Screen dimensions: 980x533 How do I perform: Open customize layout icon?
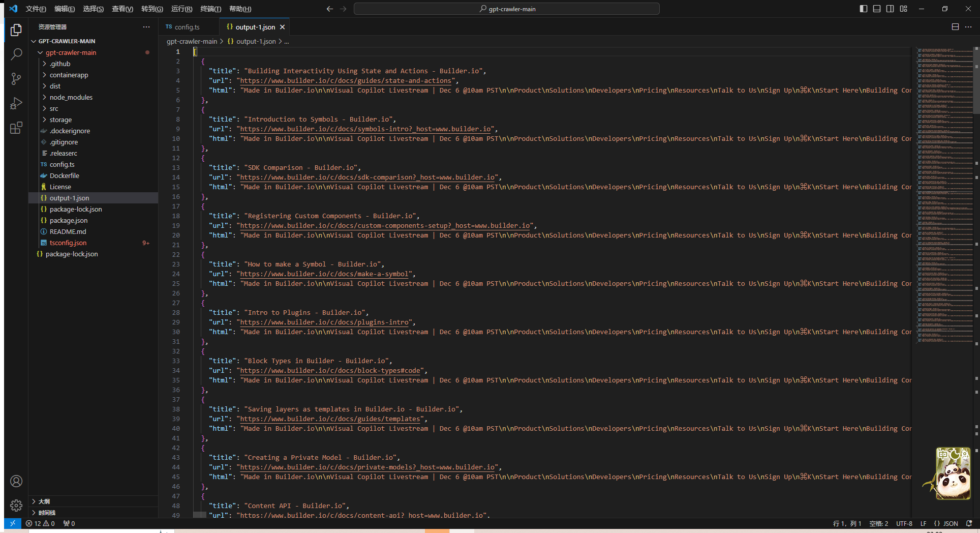tap(903, 9)
